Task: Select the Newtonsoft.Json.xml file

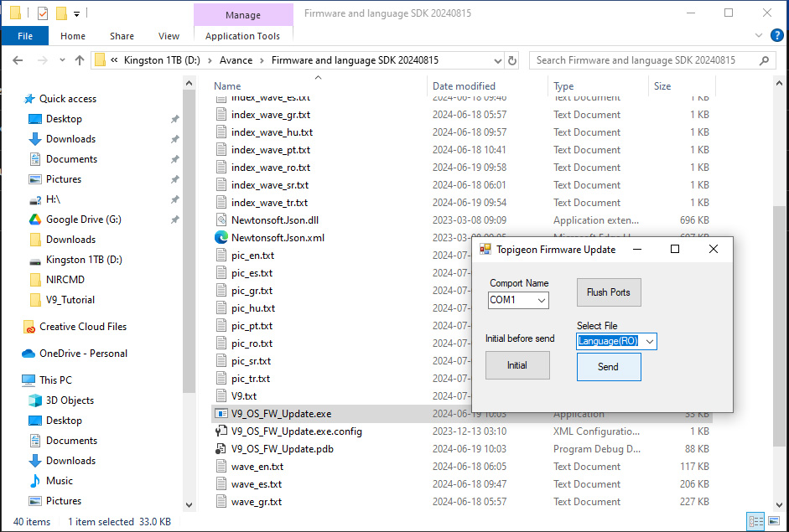Action: click(x=278, y=238)
